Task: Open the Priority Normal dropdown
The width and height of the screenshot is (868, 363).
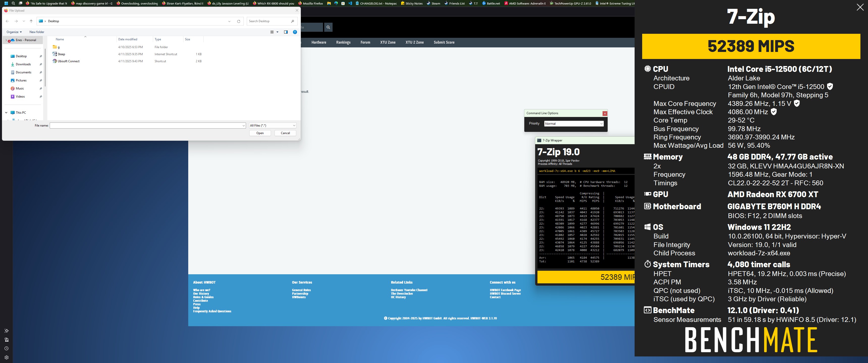Action: (x=574, y=124)
